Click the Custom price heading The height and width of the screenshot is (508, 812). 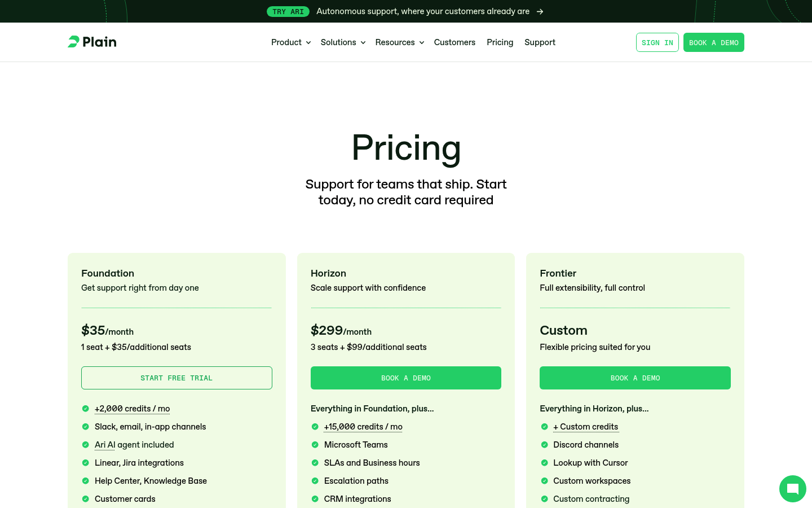[x=563, y=330]
